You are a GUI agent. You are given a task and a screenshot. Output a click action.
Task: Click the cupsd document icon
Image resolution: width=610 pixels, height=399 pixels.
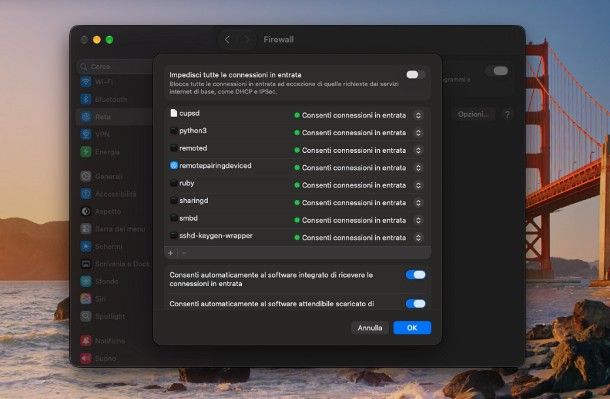pyautogui.click(x=174, y=113)
